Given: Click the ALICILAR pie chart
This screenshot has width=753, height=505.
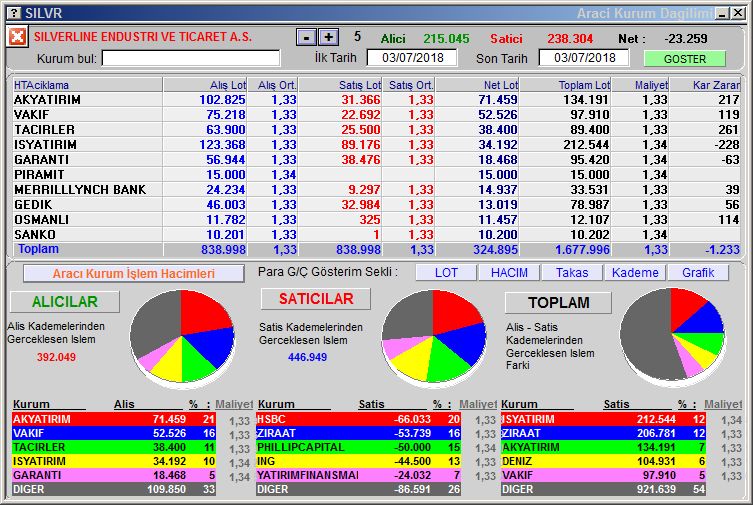Looking at the screenshot, I should (182, 337).
